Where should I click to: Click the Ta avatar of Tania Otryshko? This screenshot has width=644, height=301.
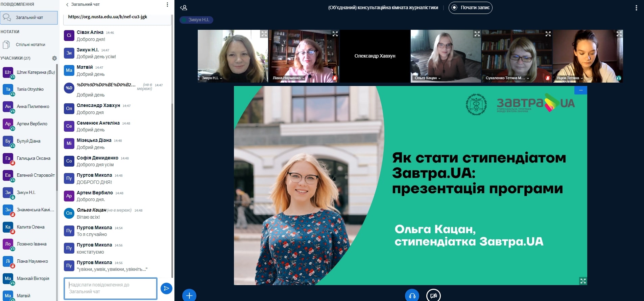click(x=8, y=89)
